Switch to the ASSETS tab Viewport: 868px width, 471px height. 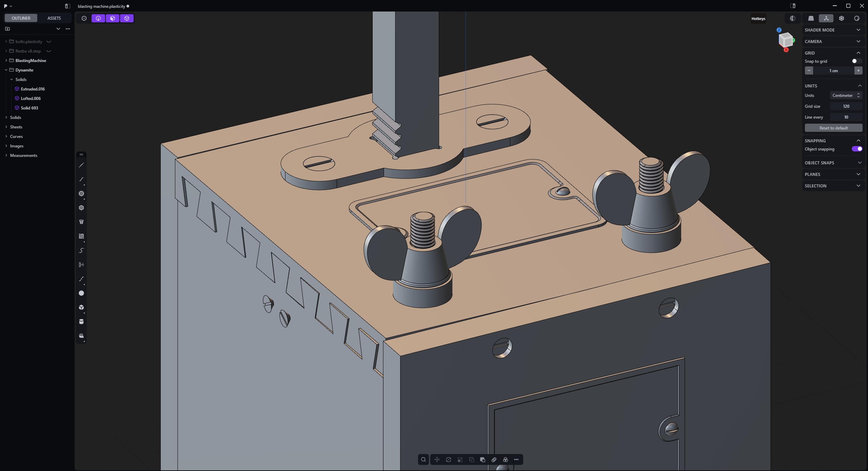point(54,18)
